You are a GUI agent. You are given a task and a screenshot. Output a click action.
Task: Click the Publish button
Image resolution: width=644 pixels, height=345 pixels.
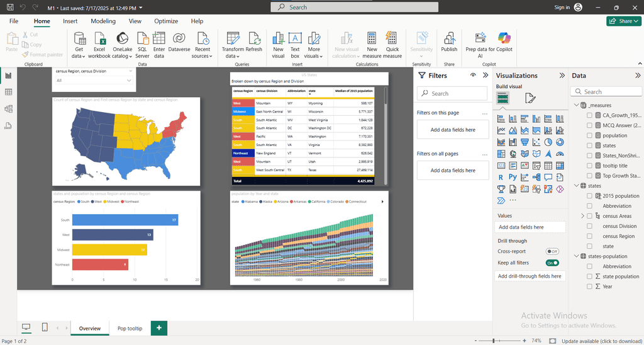tap(449, 42)
